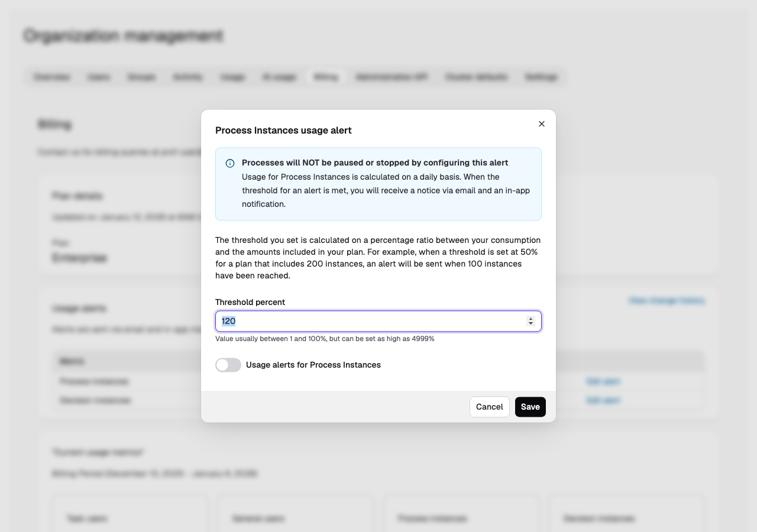Save the usage alert settings

(530, 407)
